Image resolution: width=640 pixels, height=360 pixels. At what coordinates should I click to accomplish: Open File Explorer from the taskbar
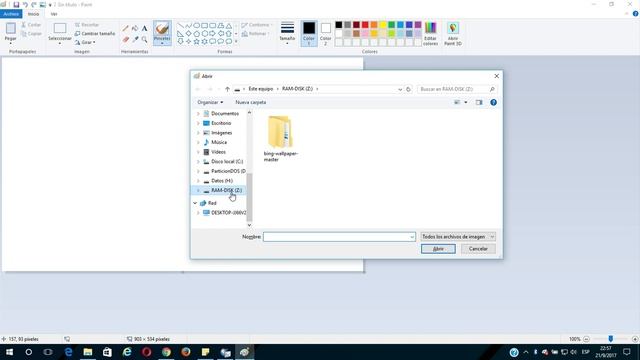(88, 352)
